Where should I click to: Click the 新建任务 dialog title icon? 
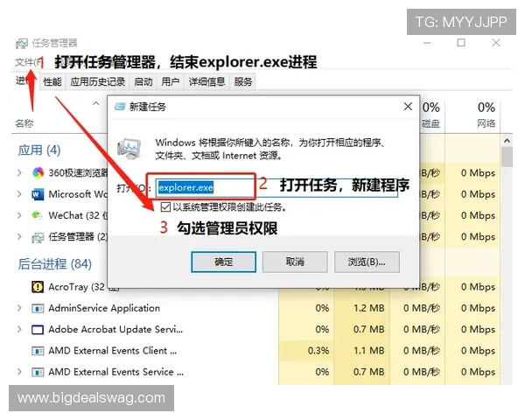coord(120,107)
